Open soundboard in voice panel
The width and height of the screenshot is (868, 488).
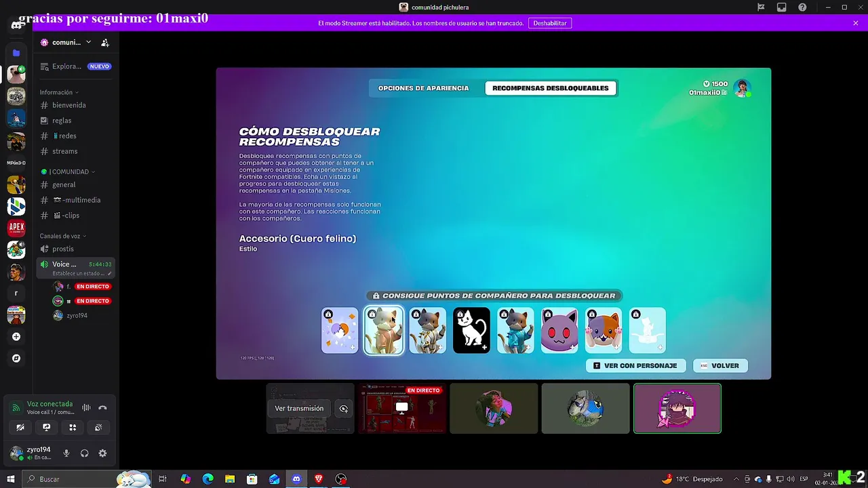[98, 427]
